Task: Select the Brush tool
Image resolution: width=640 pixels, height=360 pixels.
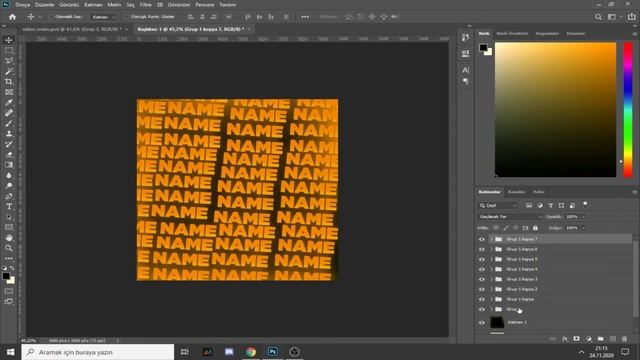Action: 9,123
